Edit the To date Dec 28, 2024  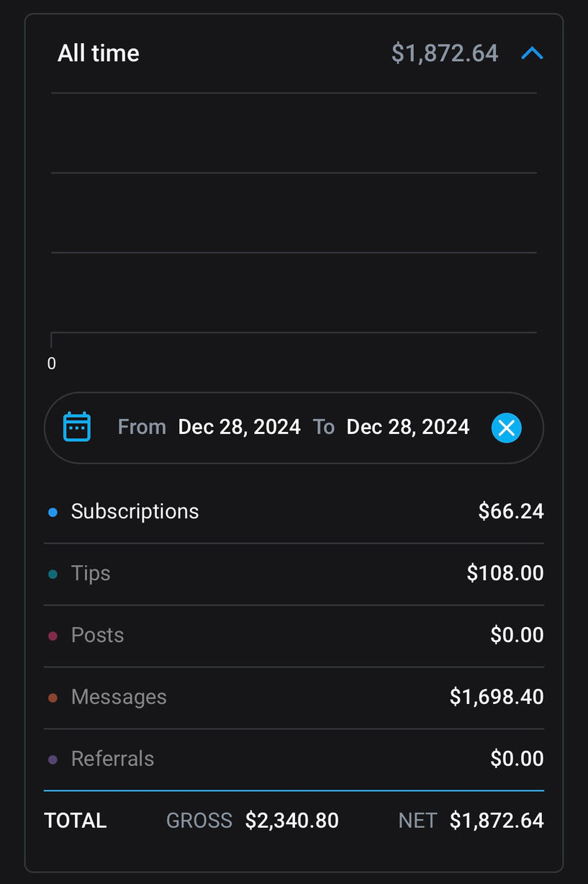(407, 427)
